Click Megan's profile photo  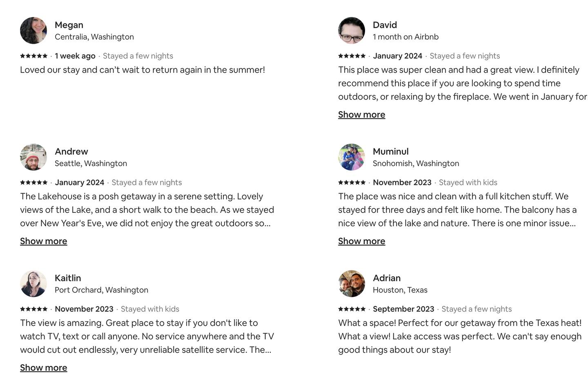pyautogui.click(x=33, y=31)
